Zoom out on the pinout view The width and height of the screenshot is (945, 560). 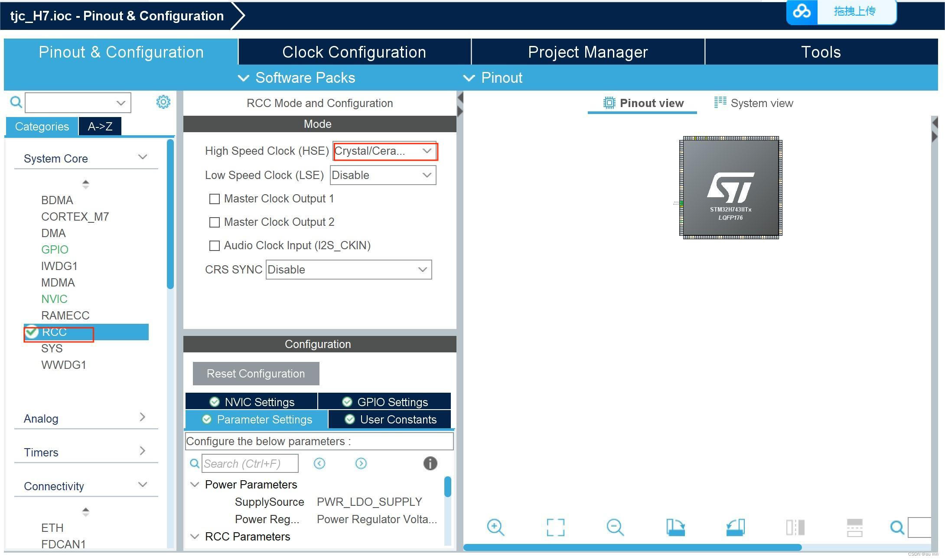click(615, 527)
